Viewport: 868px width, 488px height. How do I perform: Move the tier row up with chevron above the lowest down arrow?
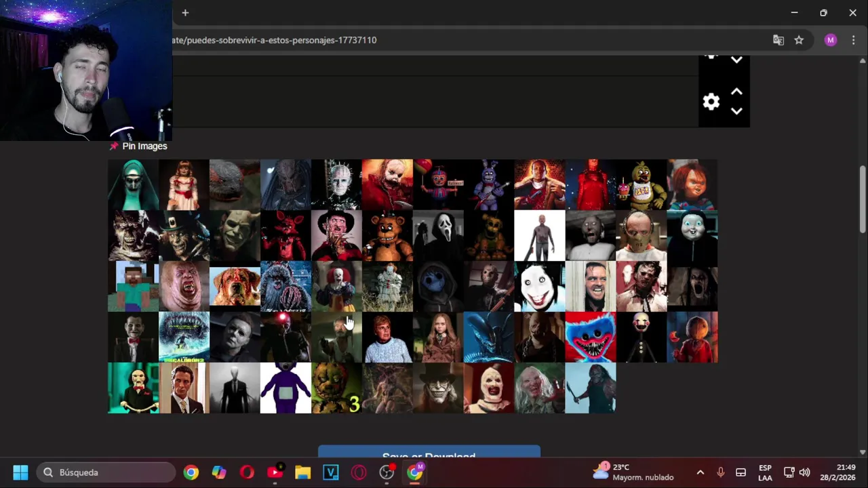[x=736, y=91]
